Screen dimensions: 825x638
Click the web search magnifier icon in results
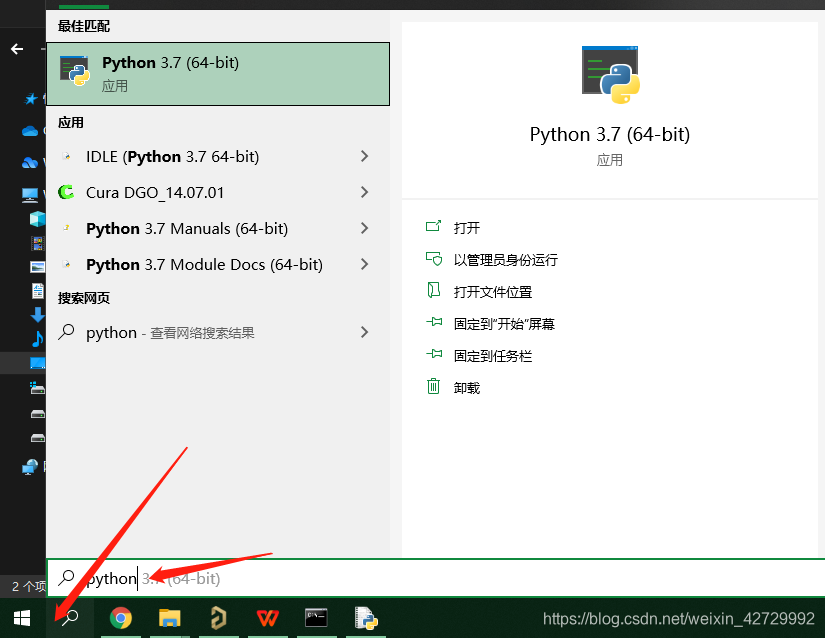click(x=66, y=332)
